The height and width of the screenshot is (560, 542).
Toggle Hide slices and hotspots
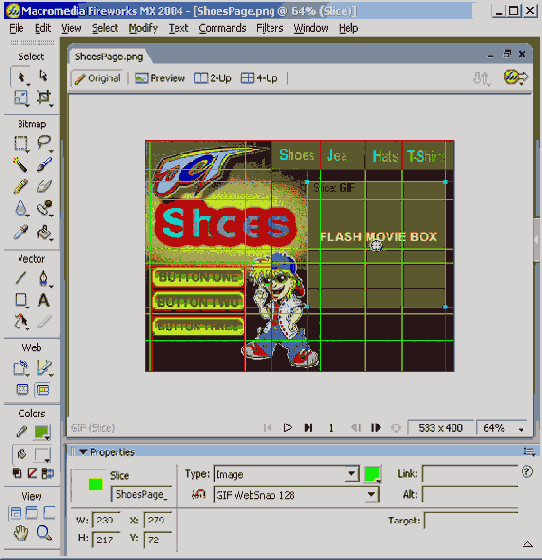click(22, 389)
